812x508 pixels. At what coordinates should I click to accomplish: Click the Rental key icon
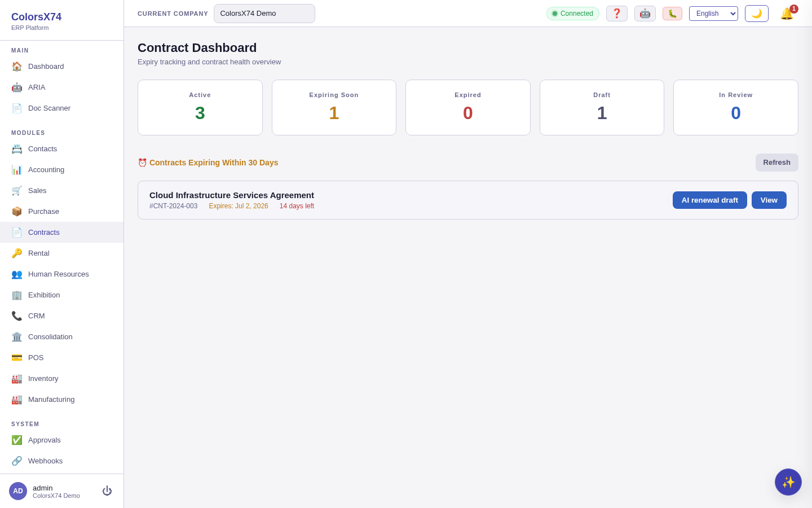17,253
